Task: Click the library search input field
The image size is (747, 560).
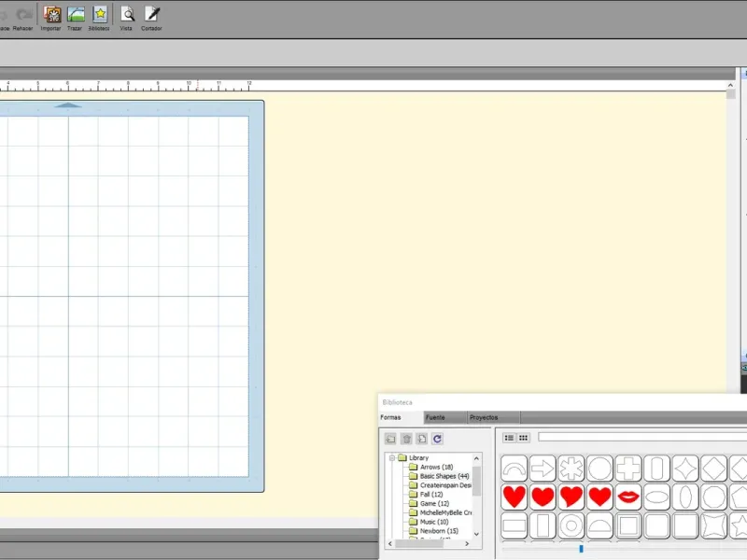Action: coord(642,437)
